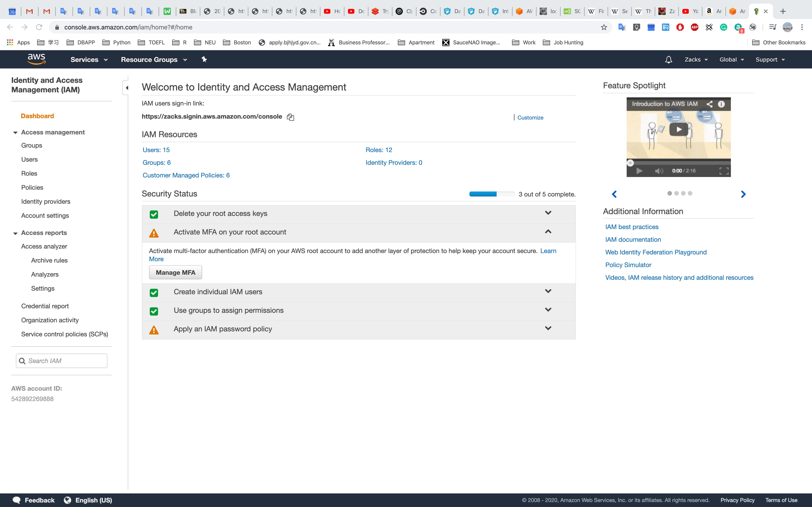812x507 pixels.
Task: Expand Apply an IAM password policy
Action: tap(548, 328)
